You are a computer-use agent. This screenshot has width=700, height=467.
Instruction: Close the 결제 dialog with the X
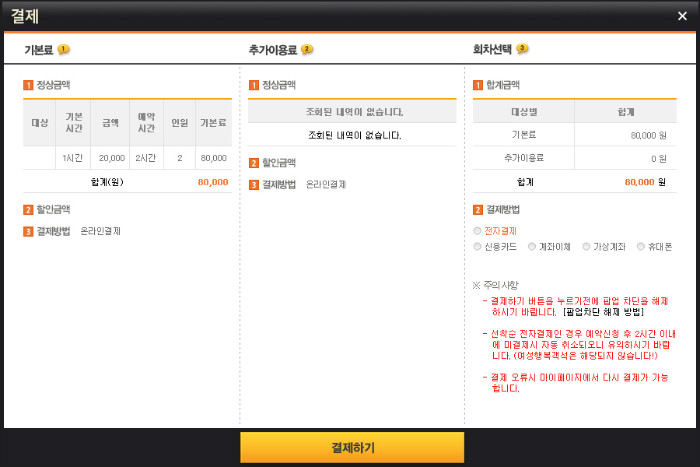click(x=682, y=16)
